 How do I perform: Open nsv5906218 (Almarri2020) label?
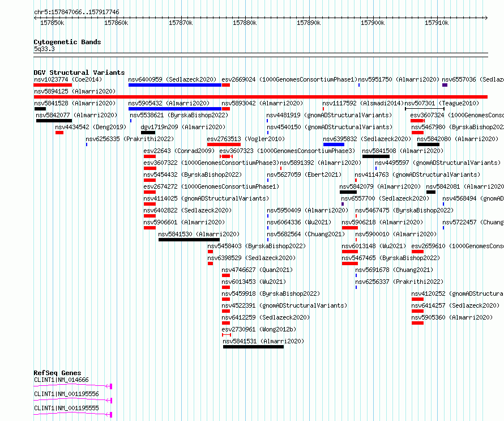(x=382, y=222)
